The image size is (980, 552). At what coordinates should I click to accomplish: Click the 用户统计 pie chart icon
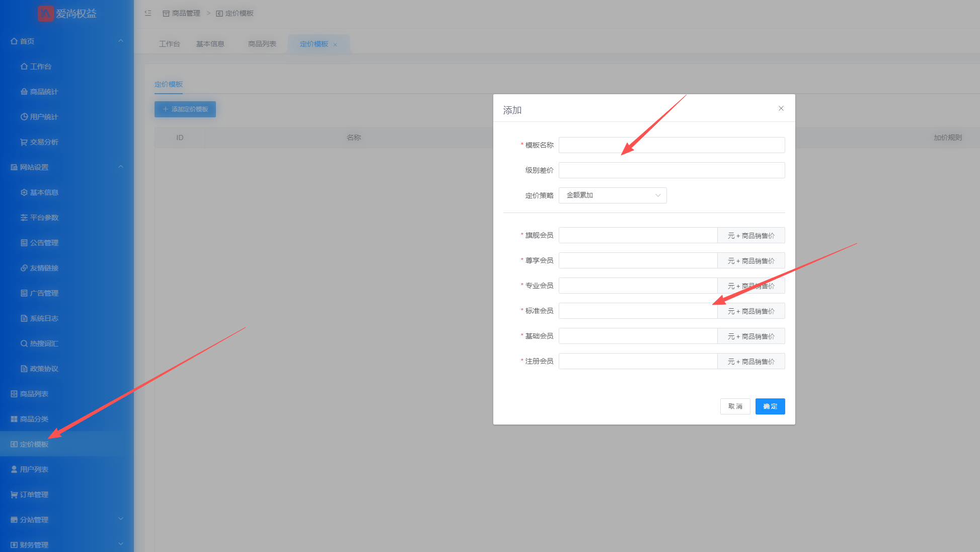(x=24, y=117)
